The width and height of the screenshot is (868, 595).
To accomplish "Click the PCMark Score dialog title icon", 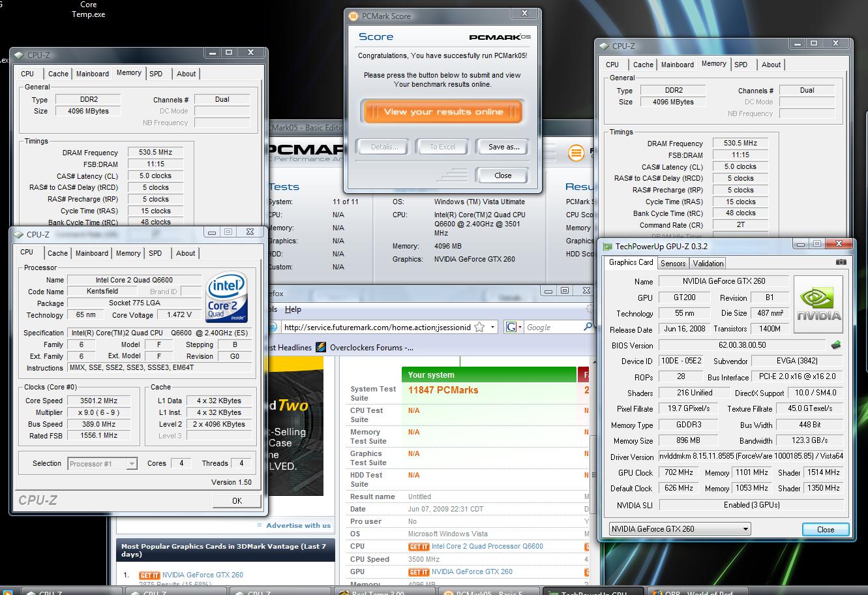I will coord(353,16).
